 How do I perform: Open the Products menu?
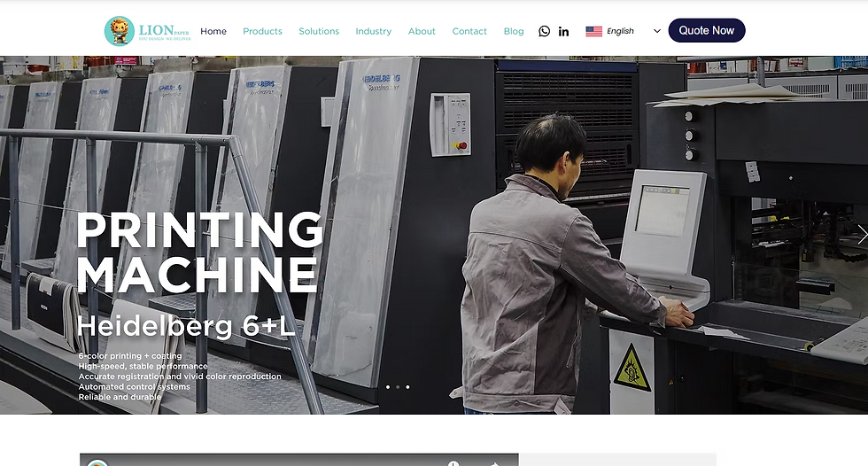pos(262,31)
